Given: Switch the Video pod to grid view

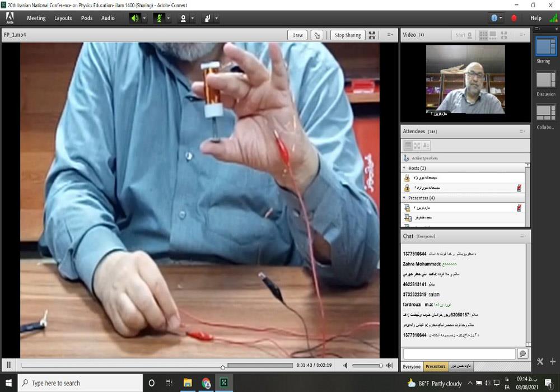Looking at the screenshot, I should 484,35.
